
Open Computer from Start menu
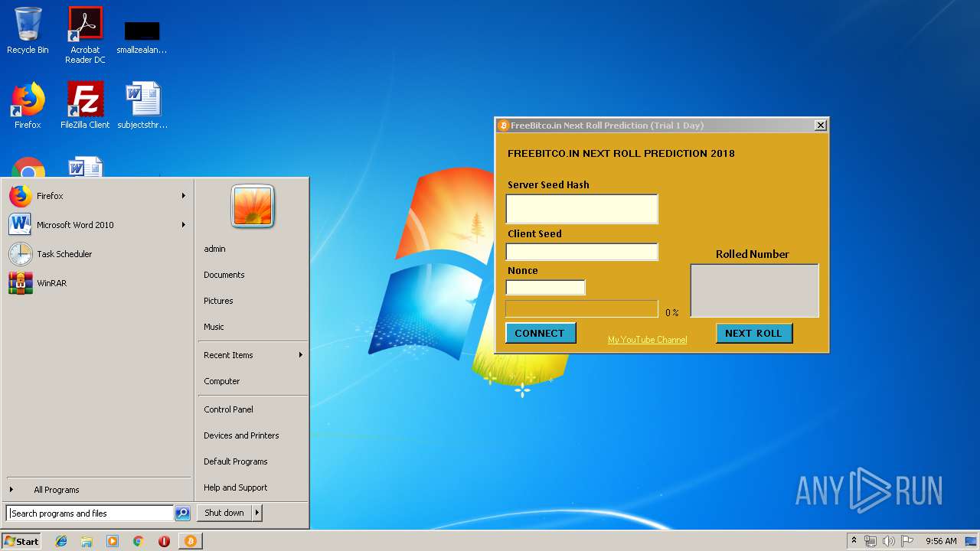click(221, 381)
